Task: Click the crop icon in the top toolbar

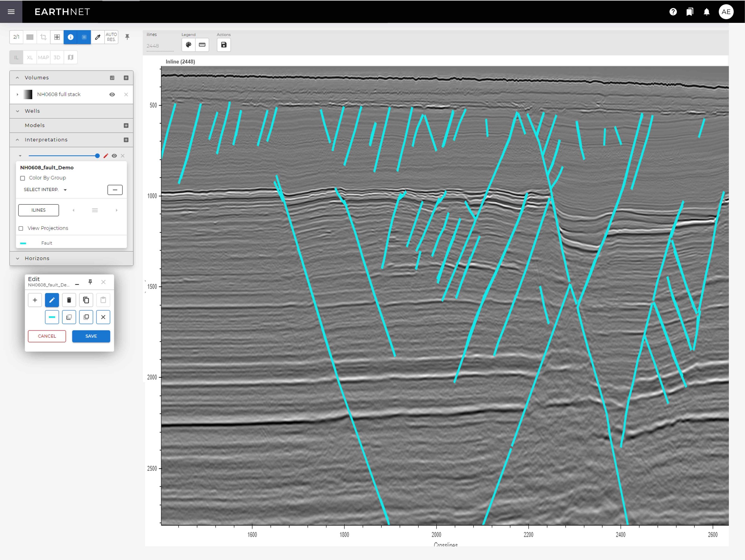Action: pos(43,37)
